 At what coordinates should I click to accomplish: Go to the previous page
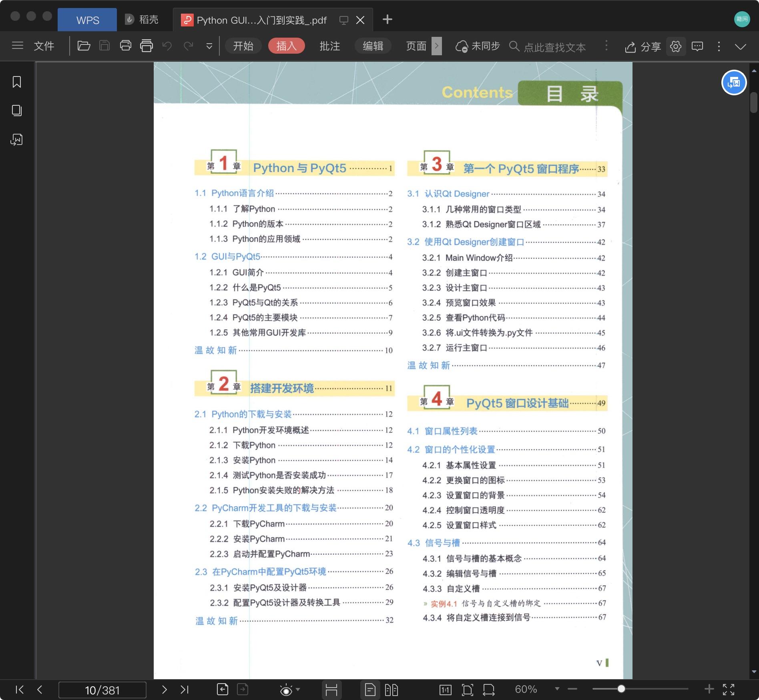pos(40,690)
